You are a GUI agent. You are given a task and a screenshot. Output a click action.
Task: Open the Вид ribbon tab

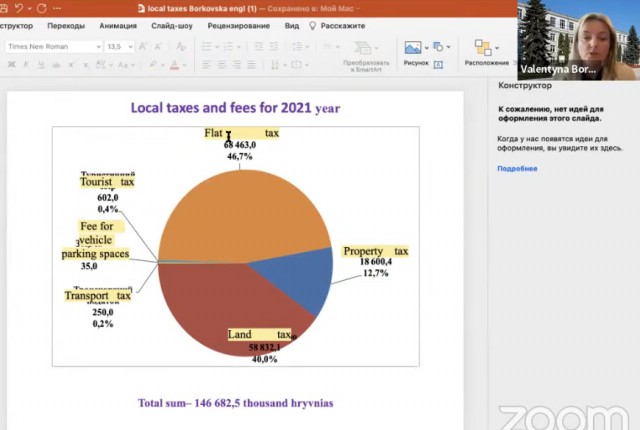292,26
